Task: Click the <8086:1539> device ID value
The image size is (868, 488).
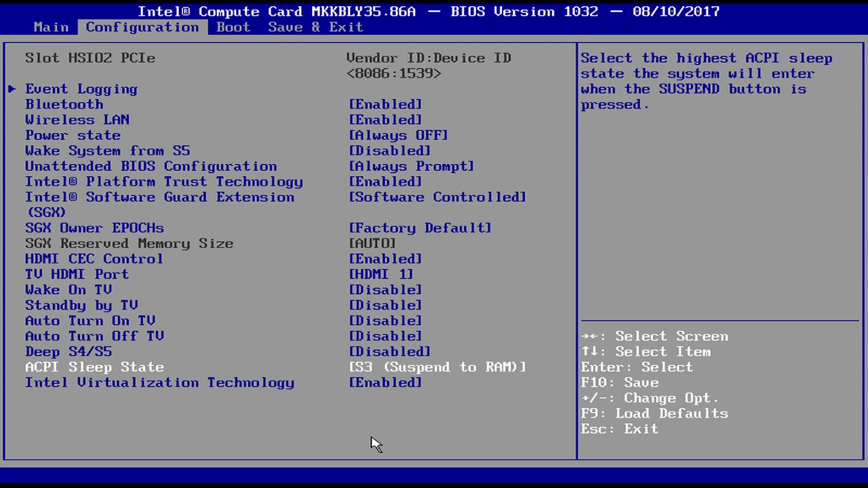Action: pos(394,73)
